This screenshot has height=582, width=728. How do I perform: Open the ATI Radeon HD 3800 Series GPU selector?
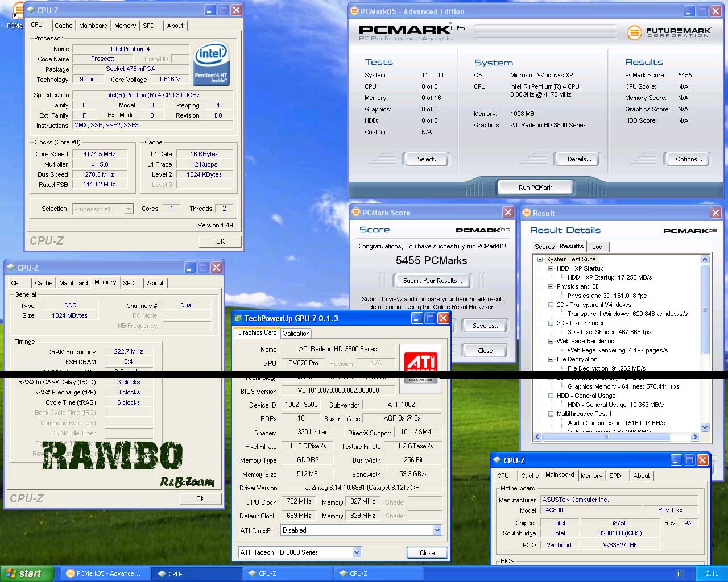click(x=357, y=552)
